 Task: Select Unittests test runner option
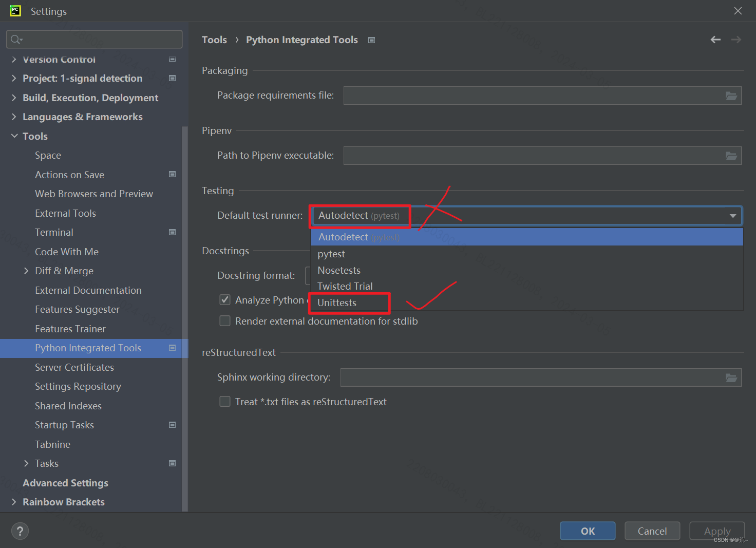click(x=527, y=303)
